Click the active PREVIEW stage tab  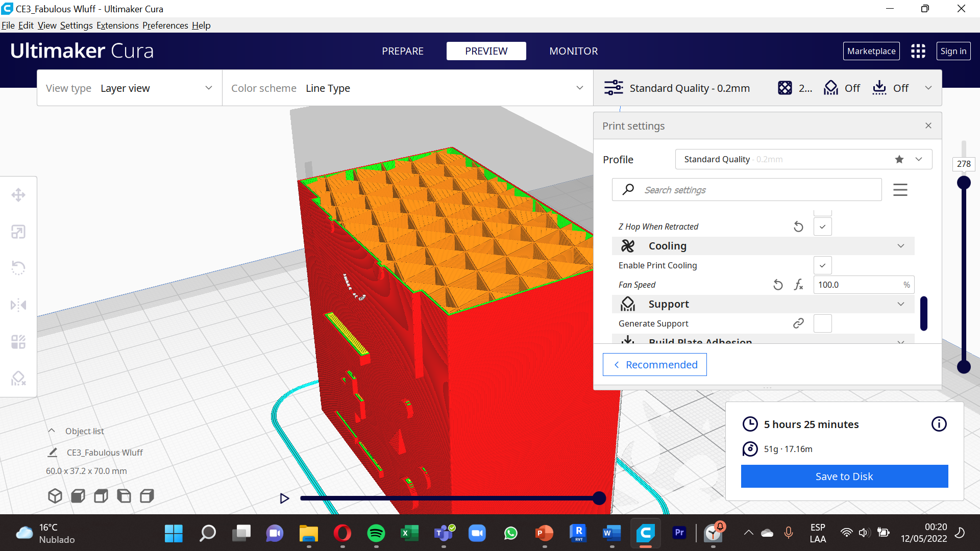pyautogui.click(x=486, y=51)
